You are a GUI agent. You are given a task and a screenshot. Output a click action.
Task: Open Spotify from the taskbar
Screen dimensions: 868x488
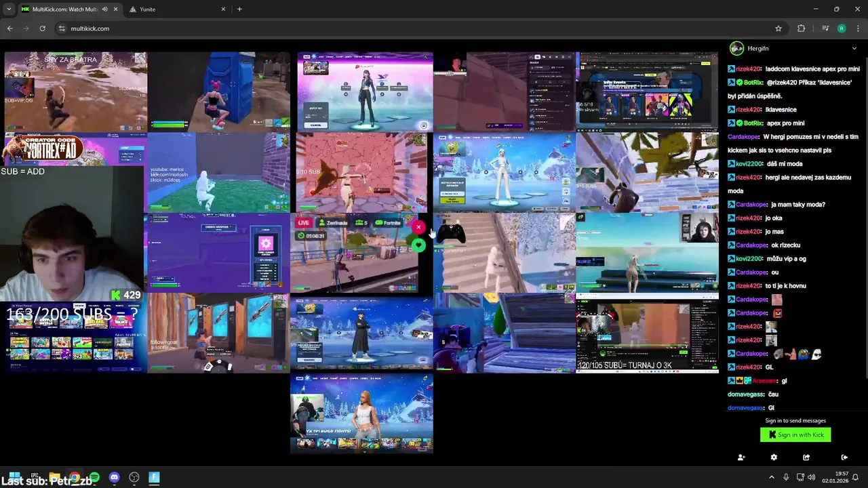click(x=94, y=478)
